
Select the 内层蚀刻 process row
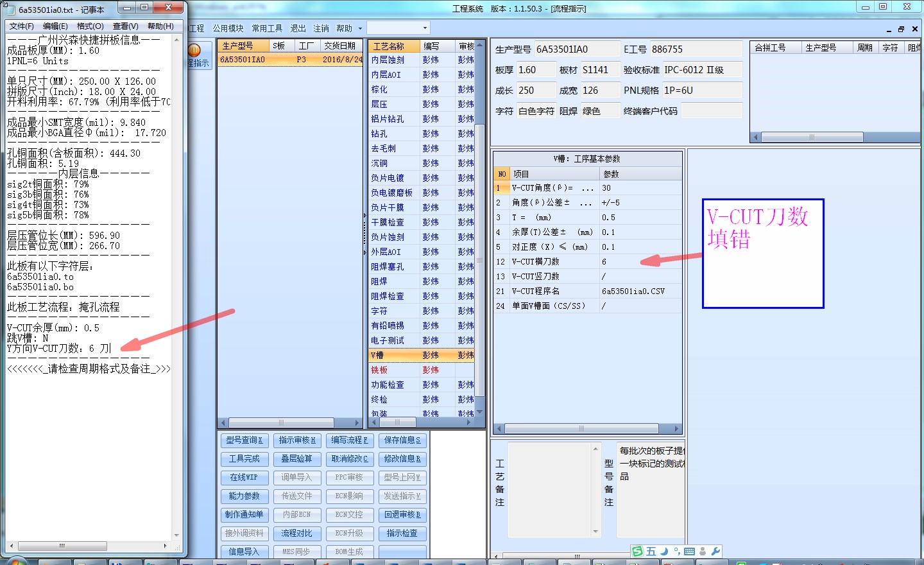[x=422, y=60]
